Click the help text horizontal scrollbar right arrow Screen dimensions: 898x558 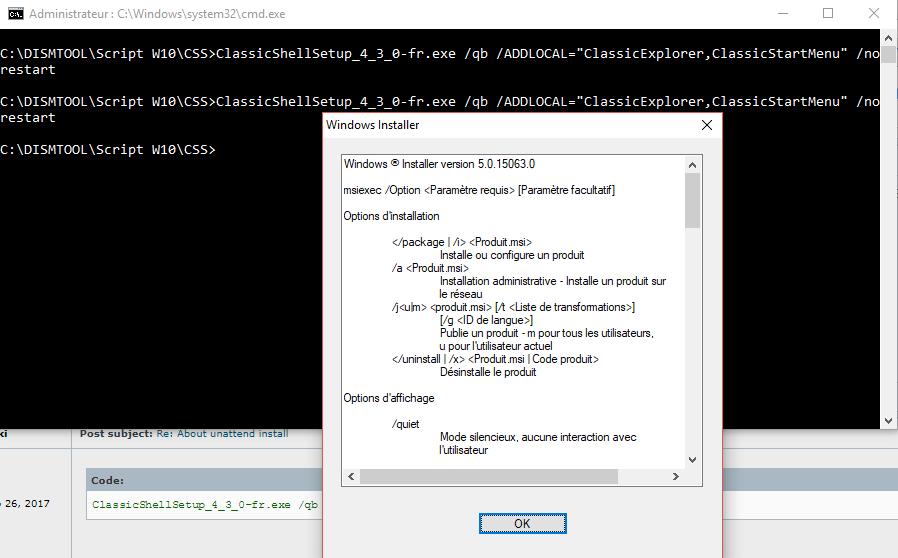pos(675,477)
